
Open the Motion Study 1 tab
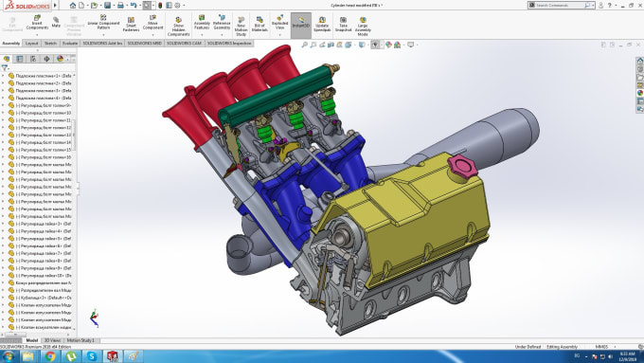tap(80, 340)
